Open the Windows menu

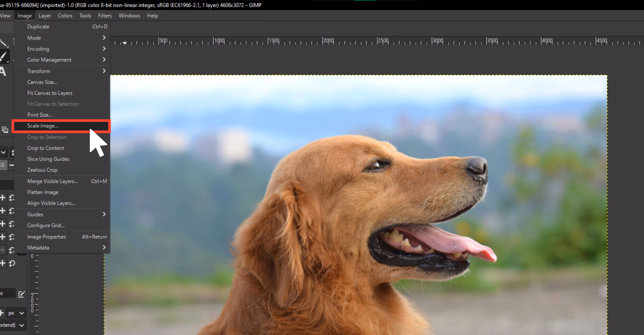click(129, 16)
